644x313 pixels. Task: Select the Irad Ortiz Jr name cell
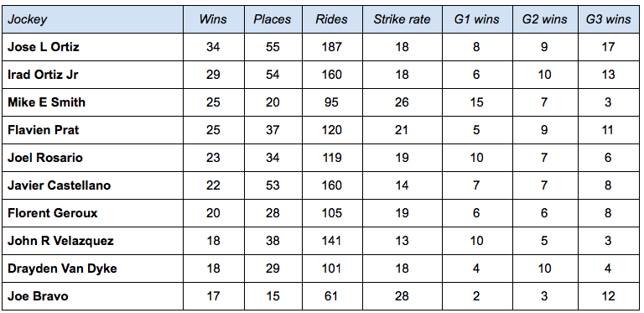[93, 75]
